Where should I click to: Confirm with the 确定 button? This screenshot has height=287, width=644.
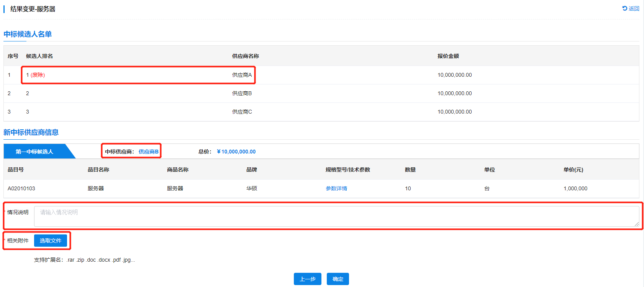[338, 279]
